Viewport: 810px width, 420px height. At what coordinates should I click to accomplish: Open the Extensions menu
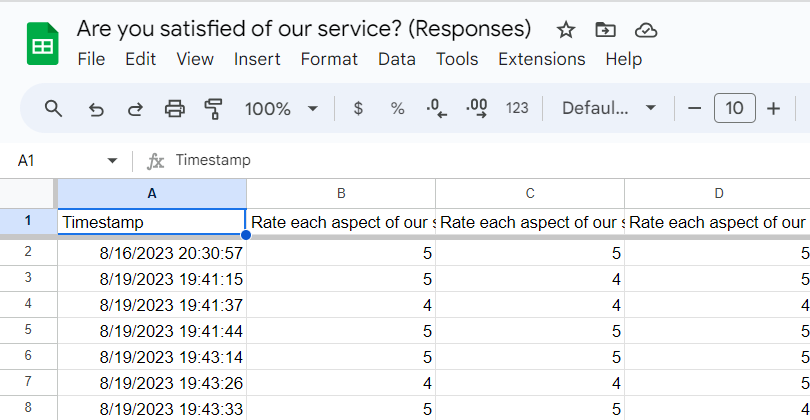541,59
